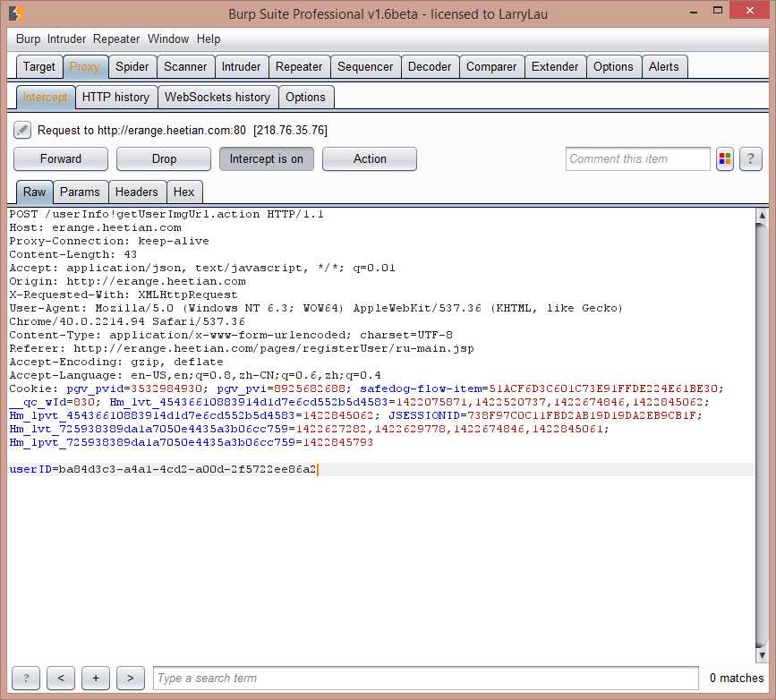
Task: Open the Burp menu
Action: pos(29,39)
